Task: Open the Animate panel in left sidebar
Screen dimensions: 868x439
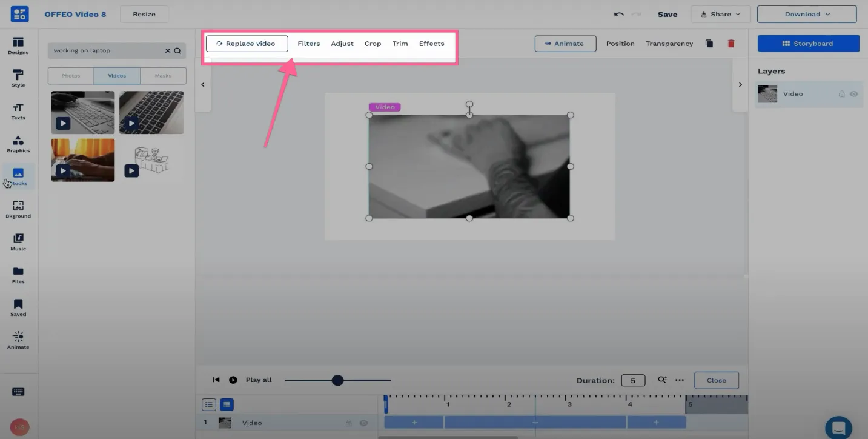Action: pos(18,340)
